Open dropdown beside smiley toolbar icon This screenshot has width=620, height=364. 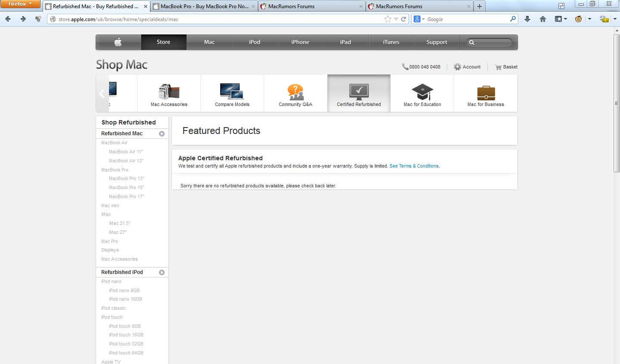tap(589, 19)
